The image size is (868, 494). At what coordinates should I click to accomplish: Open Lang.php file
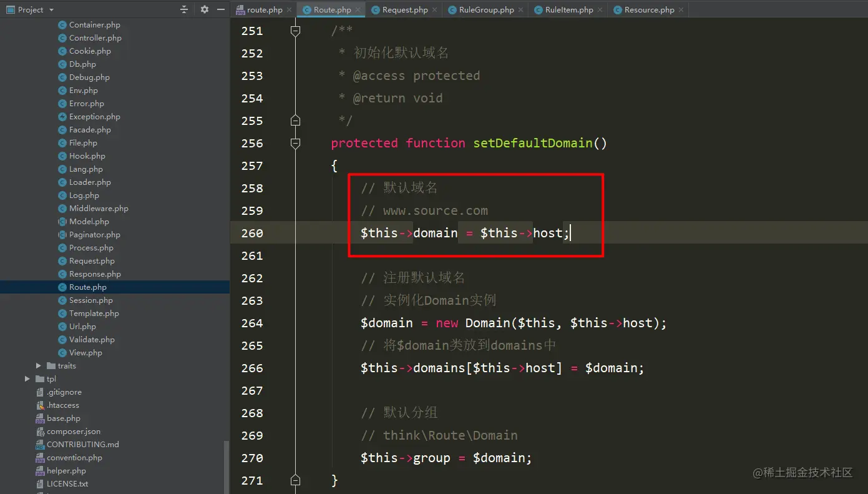point(86,169)
